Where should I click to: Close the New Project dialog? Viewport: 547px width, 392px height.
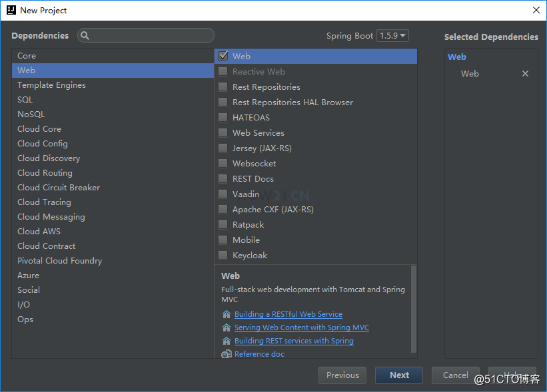[x=536, y=10]
